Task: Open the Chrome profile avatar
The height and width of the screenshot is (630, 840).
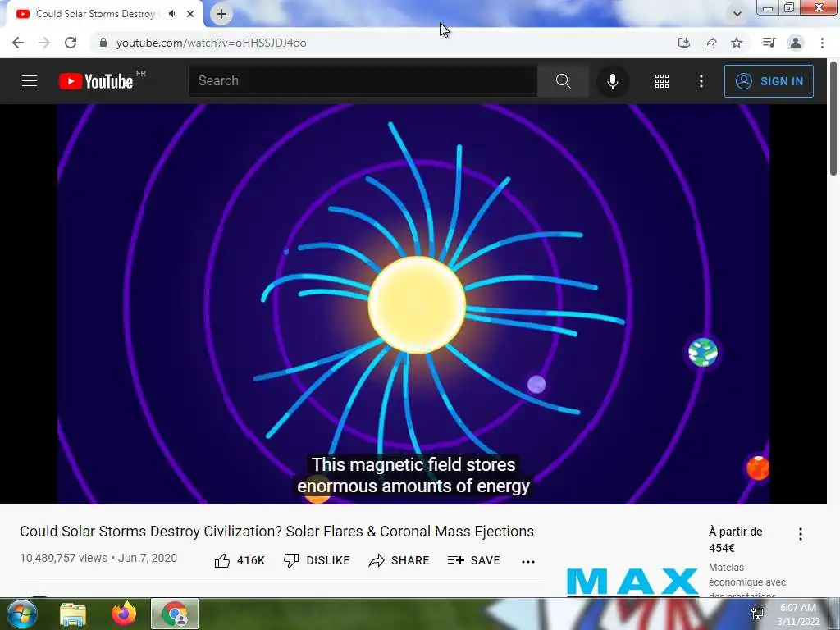Action: pos(796,43)
